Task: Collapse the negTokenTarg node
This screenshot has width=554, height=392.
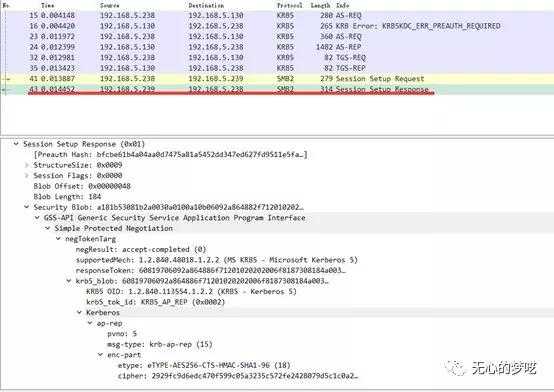Action: click(x=58, y=239)
